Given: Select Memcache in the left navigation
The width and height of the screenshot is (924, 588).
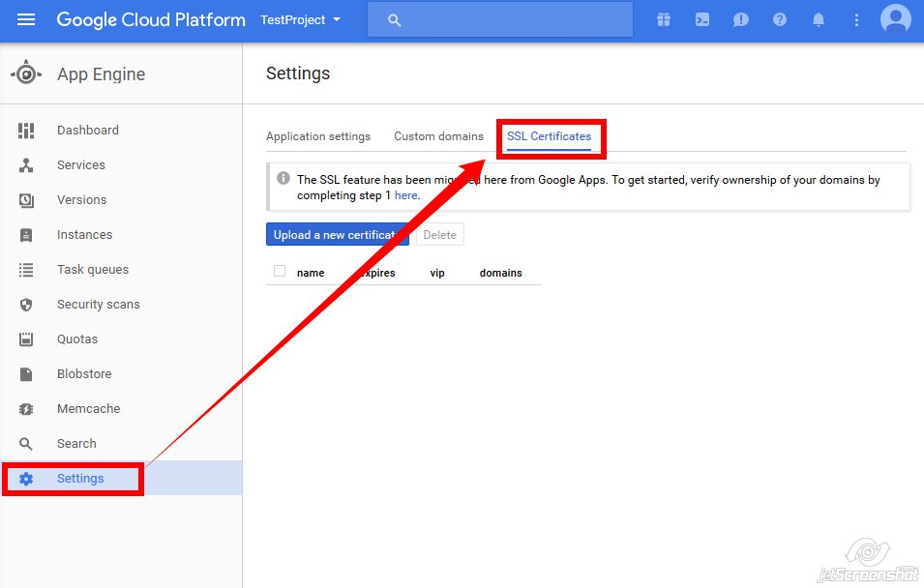Looking at the screenshot, I should (x=88, y=409).
